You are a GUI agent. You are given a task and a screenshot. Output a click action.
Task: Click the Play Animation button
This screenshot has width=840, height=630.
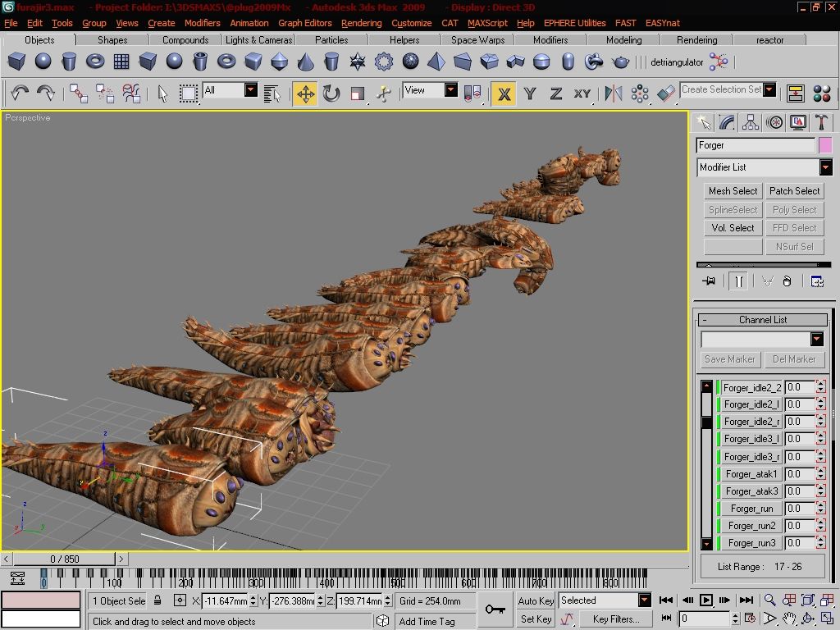706,600
